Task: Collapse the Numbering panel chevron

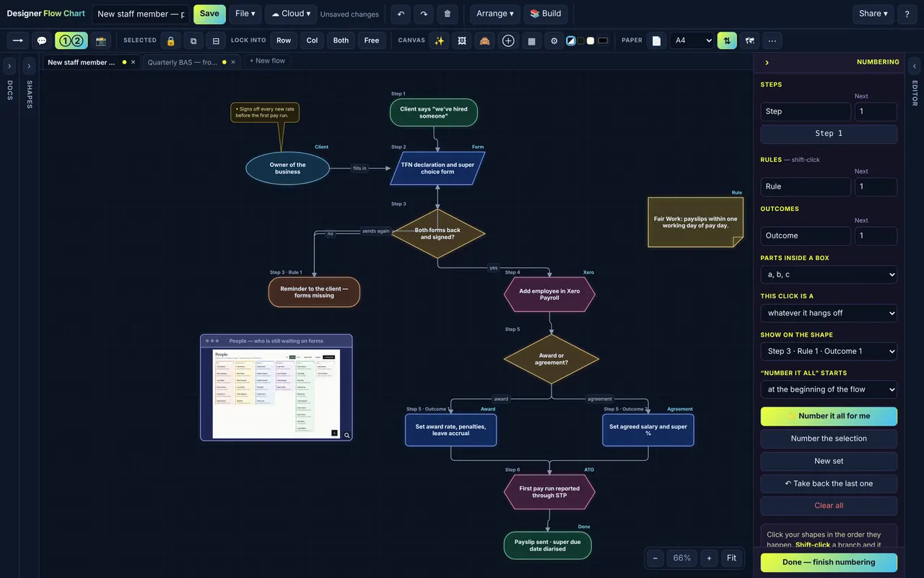Action: click(x=767, y=63)
